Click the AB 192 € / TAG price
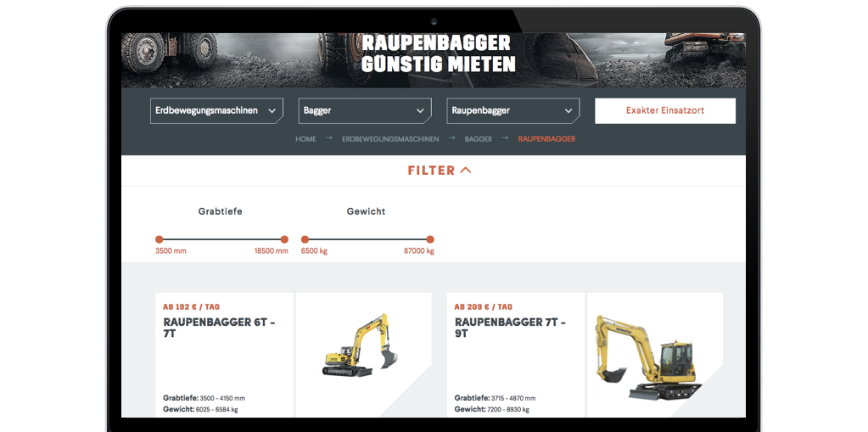 [x=192, y=306]
